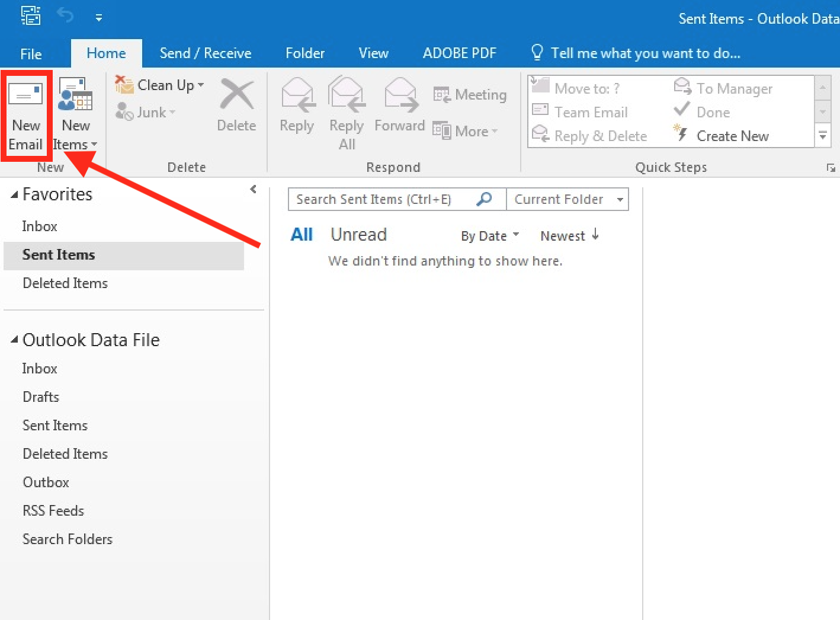Viewport: 840px width, 620px height.
Task: Click the Undo arrow in title bar
Action: (65, 16)
